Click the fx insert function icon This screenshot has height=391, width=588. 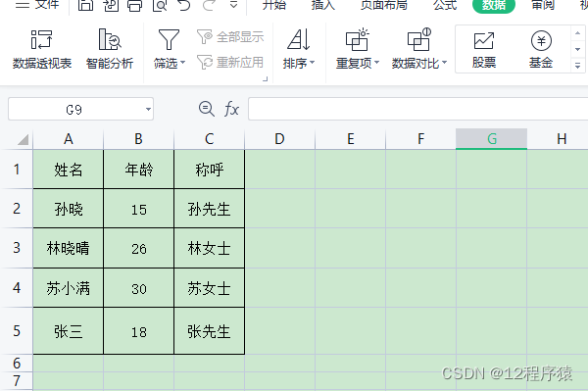click(x=231, y=109)
